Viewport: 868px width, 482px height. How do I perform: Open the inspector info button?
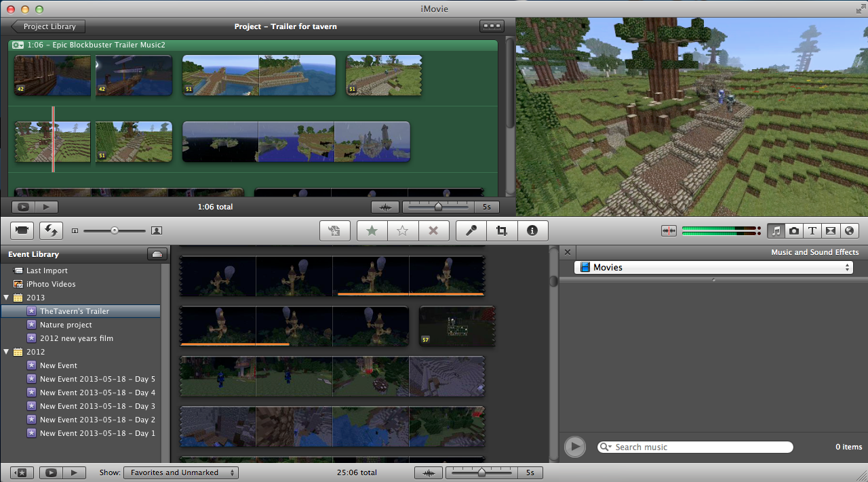click(x=532, y=230)
